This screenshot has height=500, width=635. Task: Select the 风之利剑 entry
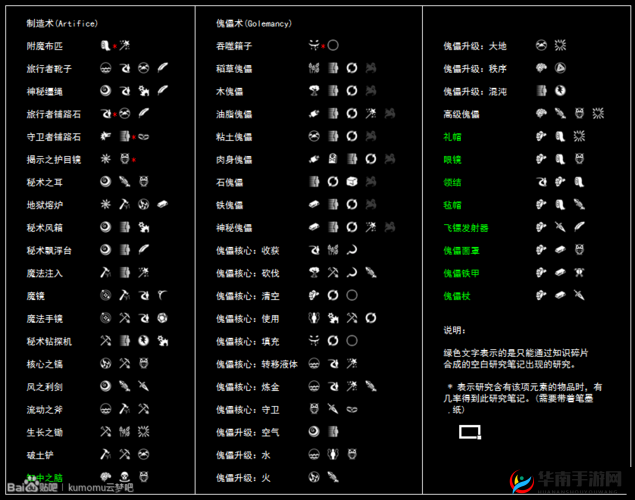(x=45, y=387)
